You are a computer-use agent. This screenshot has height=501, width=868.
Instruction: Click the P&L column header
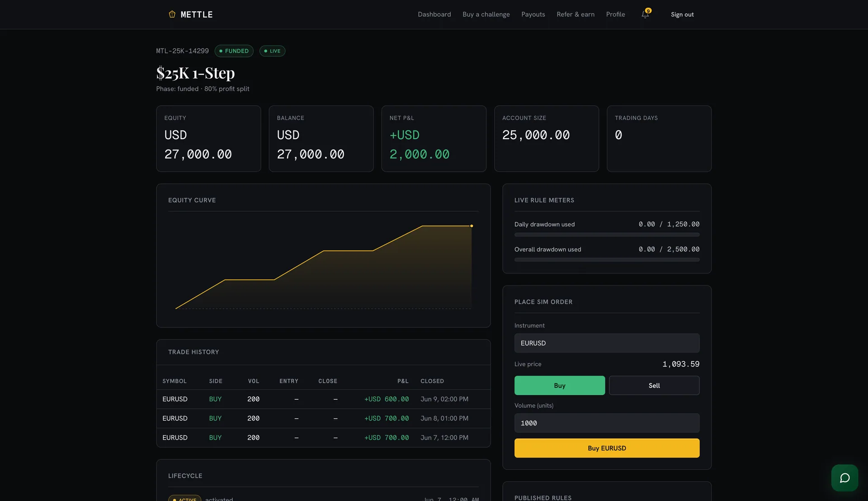[403, 381]
